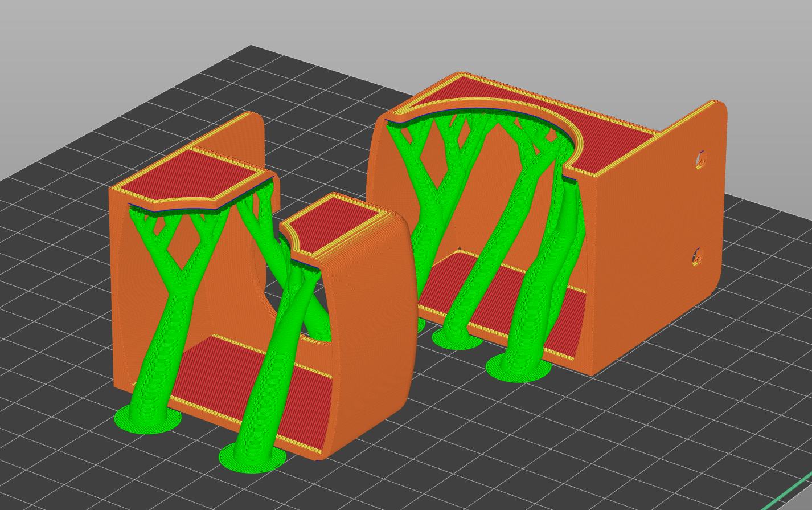Select the front support base disc under left model

253,456
